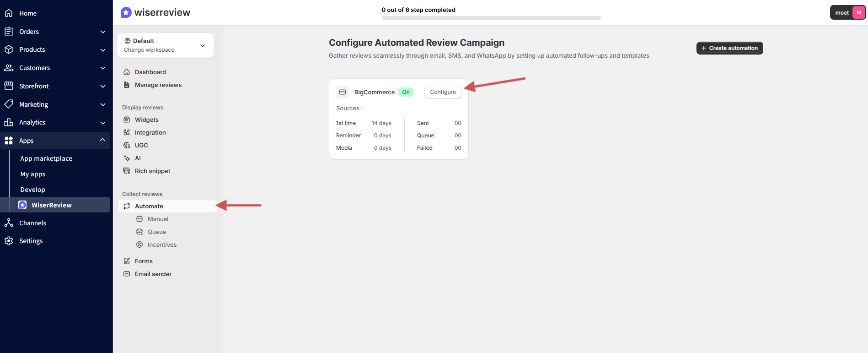Screen dimensions: 868x353
Task: Select the AI sparkle icon
Action: [127, 158]
